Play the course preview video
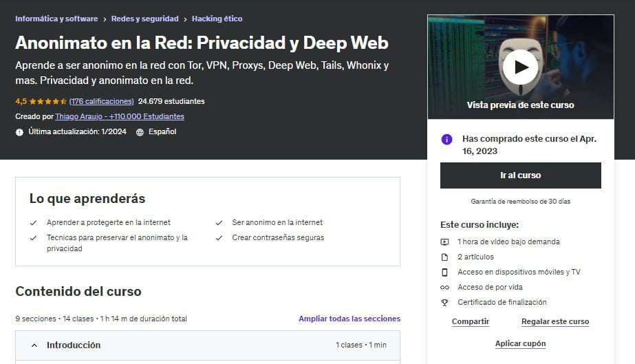This screenshot has height=364, width=635. click(520, 67)
